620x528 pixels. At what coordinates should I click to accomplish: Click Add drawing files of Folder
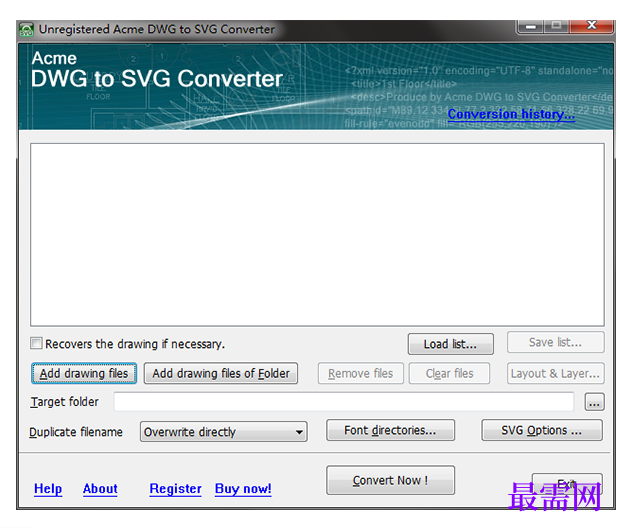221,373
